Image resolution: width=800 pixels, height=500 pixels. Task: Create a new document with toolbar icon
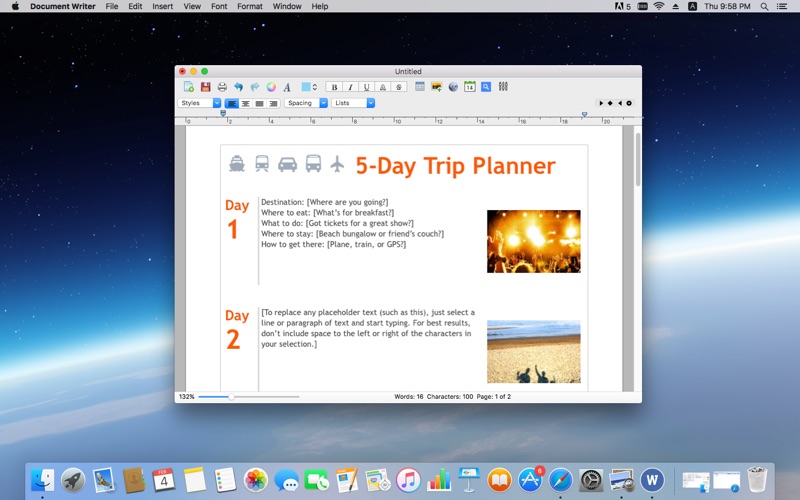tap(189, 87)
